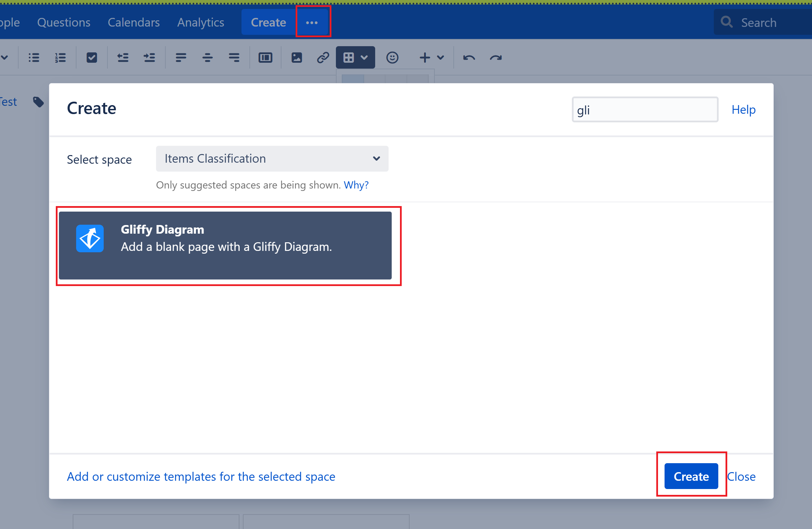The image size is (812, 529).
Task: Open the Analytics menu item
Action: [201, 22]
